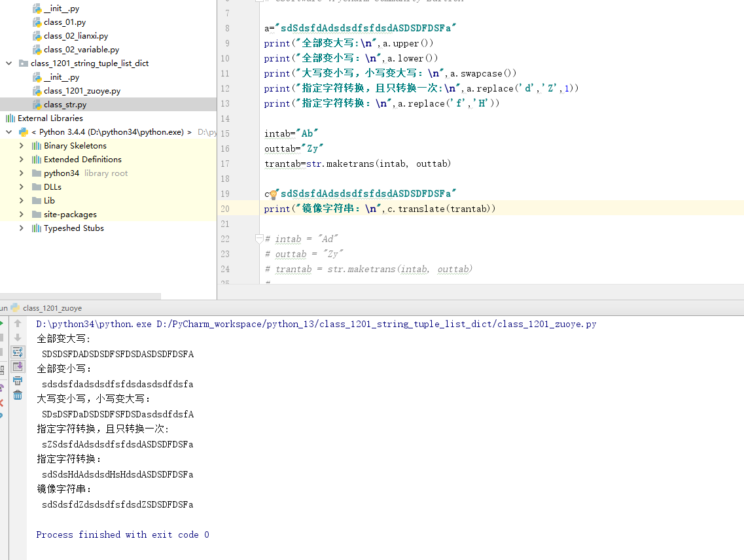Click the External Libraries icon
This screenshot has height=560, width=744.
pos(10,118)
